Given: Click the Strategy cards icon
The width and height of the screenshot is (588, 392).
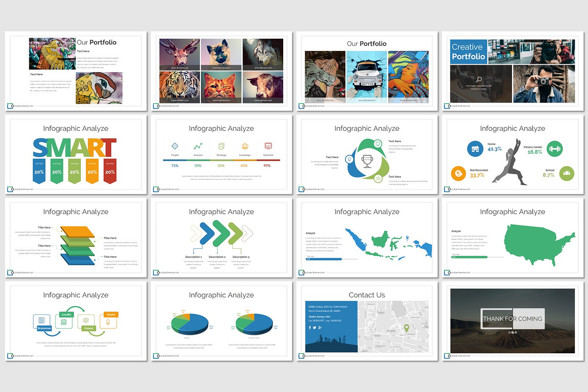Looking at the screenshot, I should 221,146.
